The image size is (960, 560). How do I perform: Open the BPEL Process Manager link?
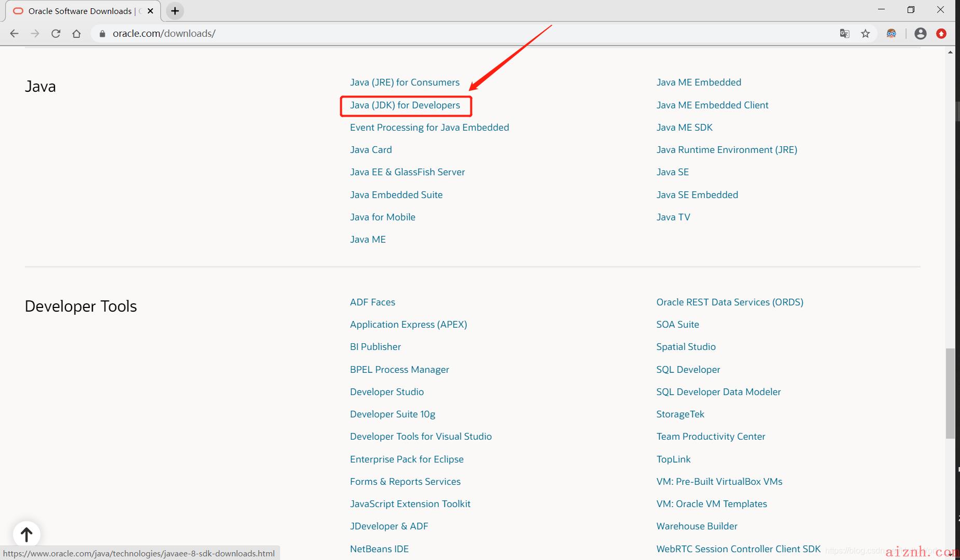(399, 370)
